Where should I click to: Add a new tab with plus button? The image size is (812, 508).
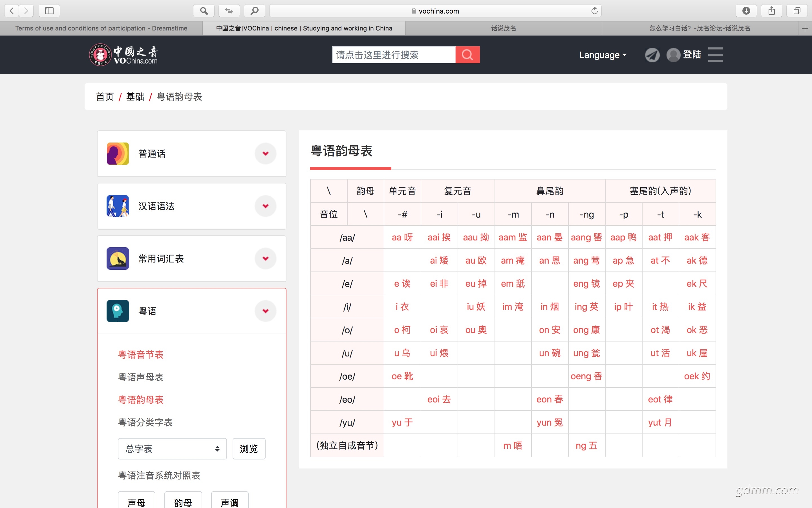pos(805,29)
